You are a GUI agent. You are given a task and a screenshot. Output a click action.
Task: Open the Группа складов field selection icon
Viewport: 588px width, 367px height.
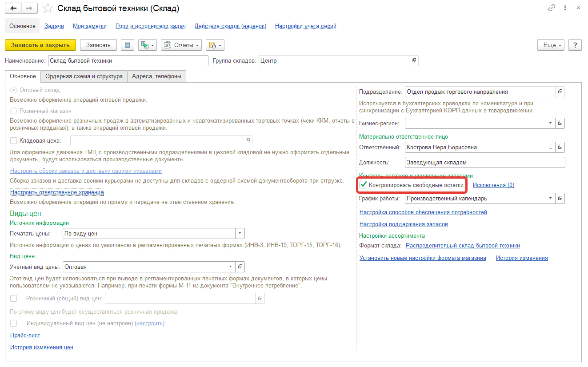(x=414, y=61)
